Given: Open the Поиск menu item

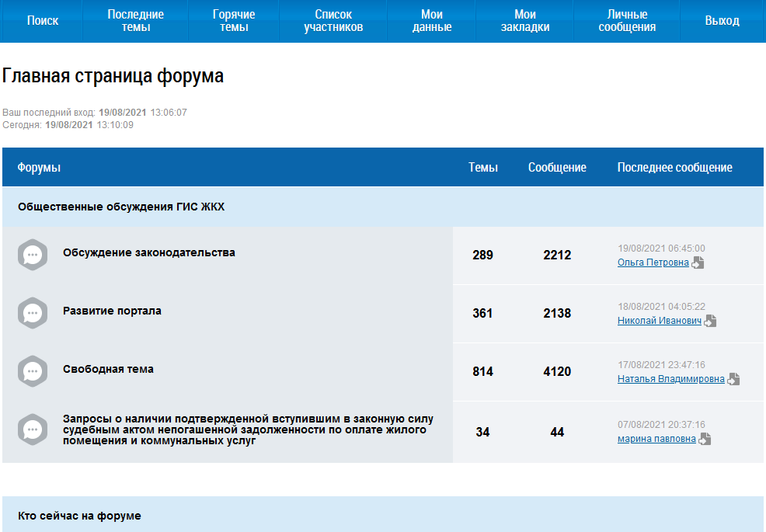Looking at the screenshot, I should tap(43, 21).
